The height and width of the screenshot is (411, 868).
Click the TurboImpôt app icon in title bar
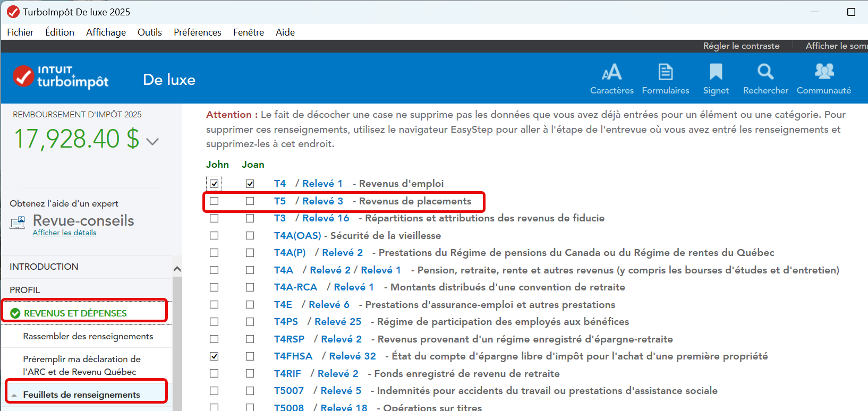[x=13, y=12]
